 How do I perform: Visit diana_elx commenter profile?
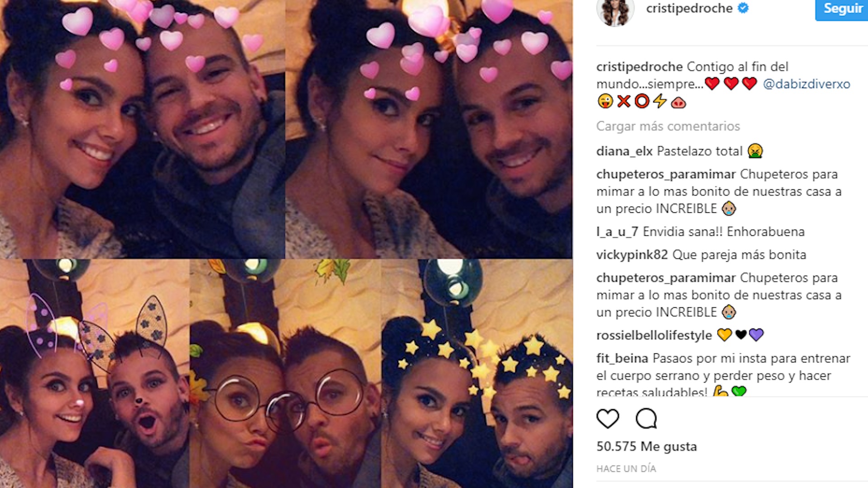624,151
